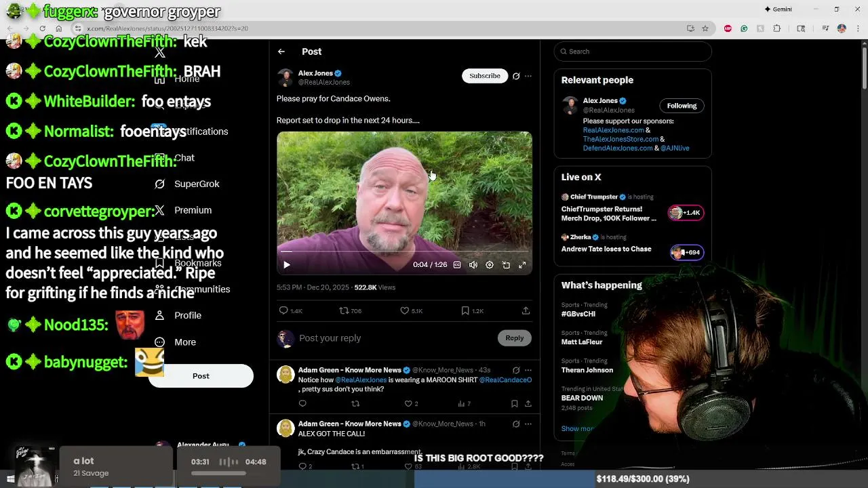The image size is (868, 488).
Task: Open Bookmarks in sidebar
Action: [x=189, y=263]
